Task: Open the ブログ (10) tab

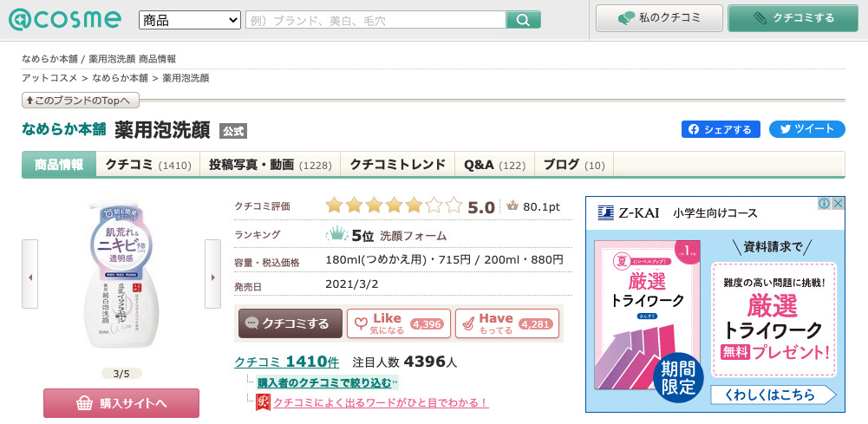Action: click(x=574, y=165)
